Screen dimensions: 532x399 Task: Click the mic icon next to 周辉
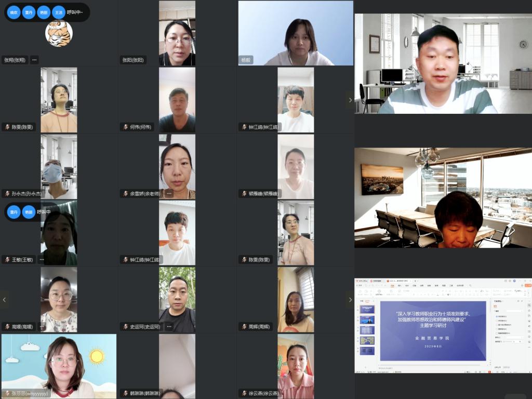243,327
